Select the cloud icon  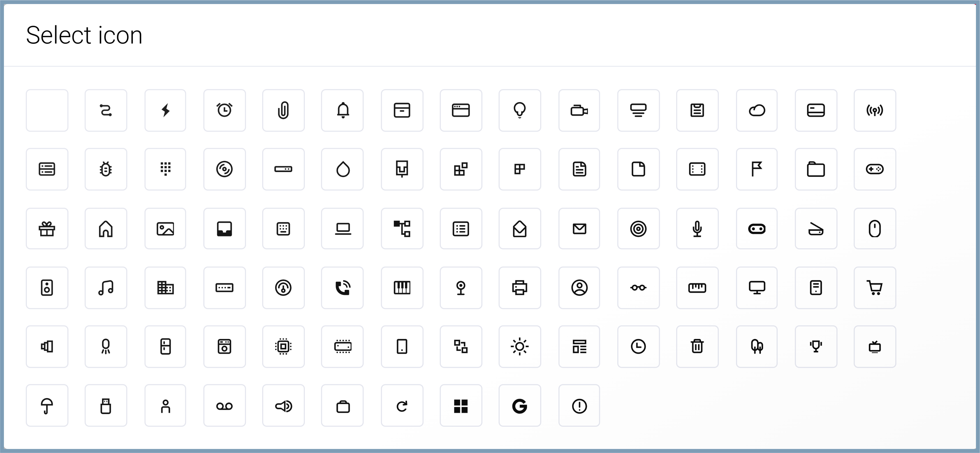757,110
